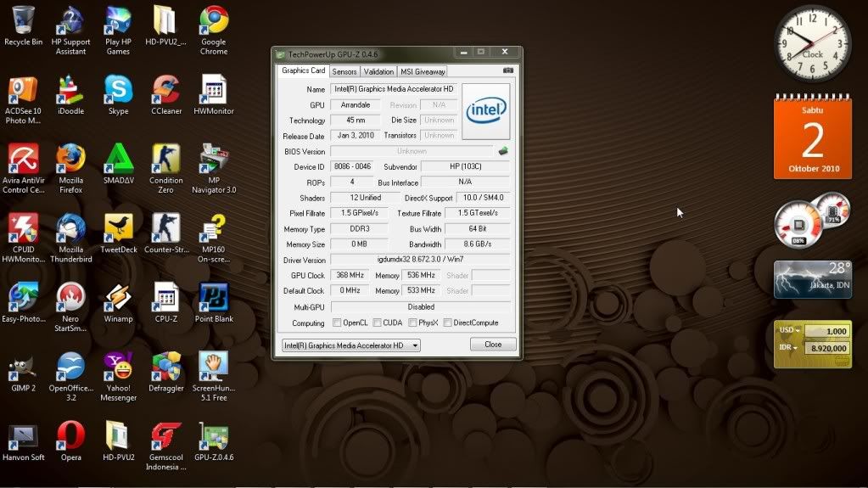The image size is (868, 488).
Task: Click the DirectX Support 10.0 / SM4.0 value
Action: (483, 197)
